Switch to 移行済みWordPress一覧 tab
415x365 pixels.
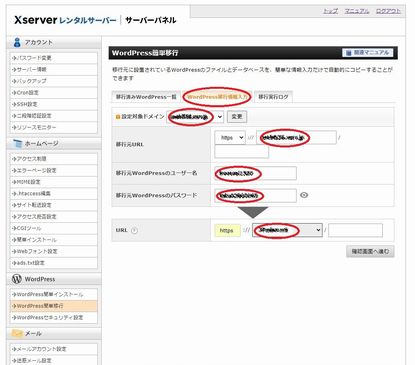tap(146, 97)
